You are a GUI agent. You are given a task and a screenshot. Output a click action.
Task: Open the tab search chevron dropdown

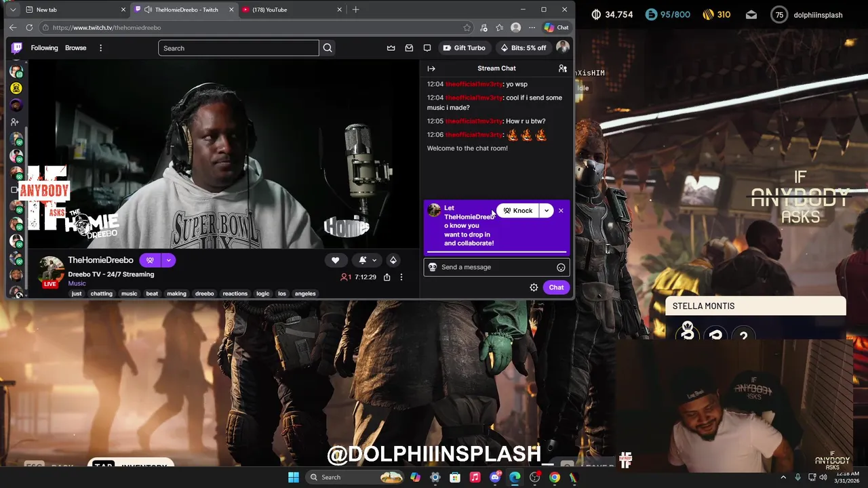click(x=13, y=9)
